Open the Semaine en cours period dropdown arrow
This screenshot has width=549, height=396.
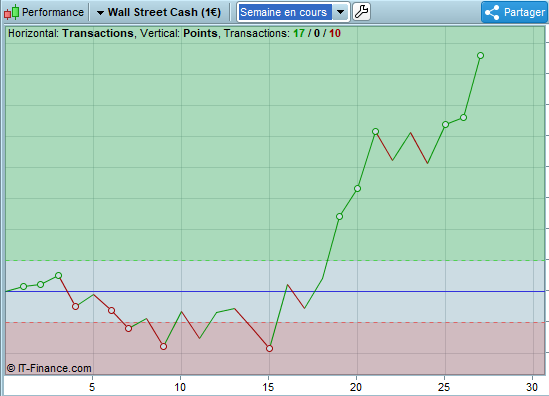[x=340, y=12]
